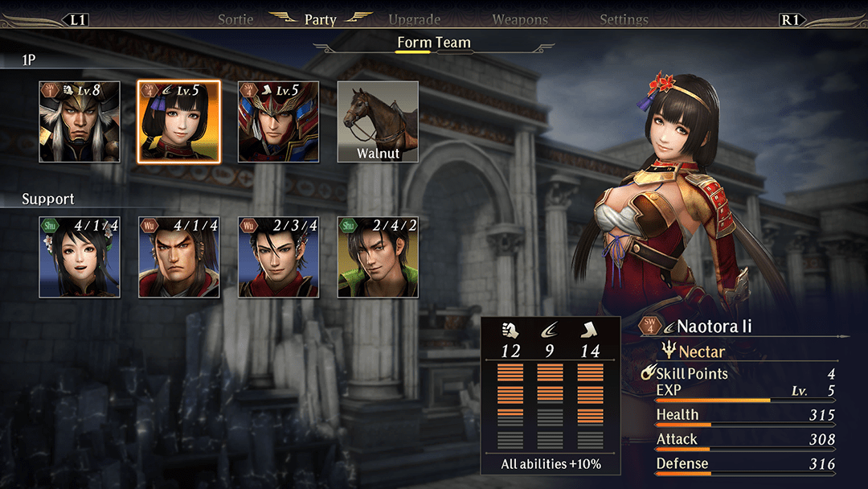This screenshot has height=489, width=868.
Task: Choose the Walnut horse slot
Action: [x=378, y=121]
